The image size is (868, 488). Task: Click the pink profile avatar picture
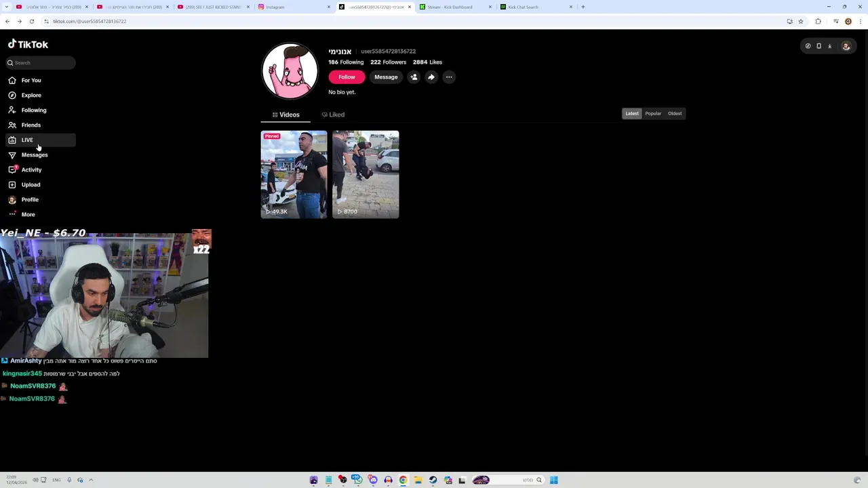coord(290,71)
